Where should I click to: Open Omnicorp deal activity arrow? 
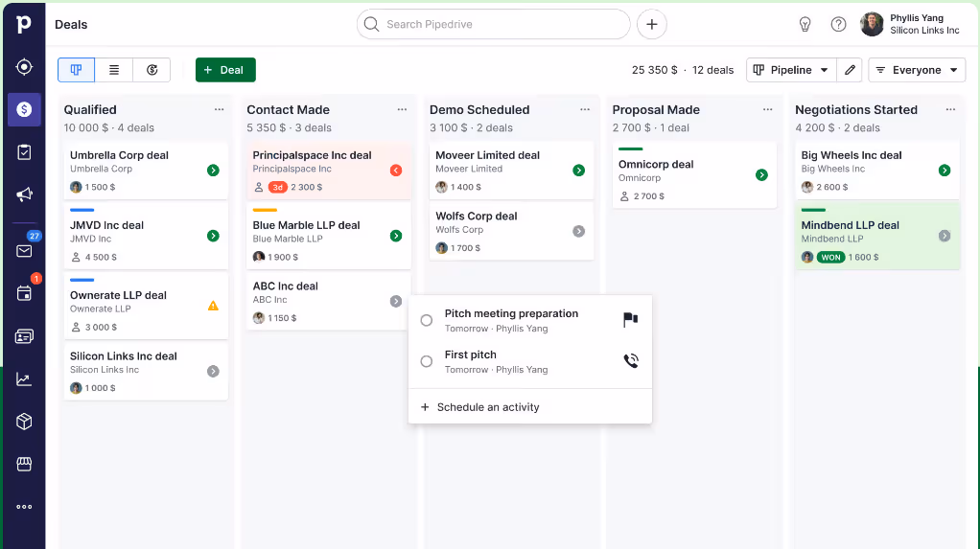[761, 175]
